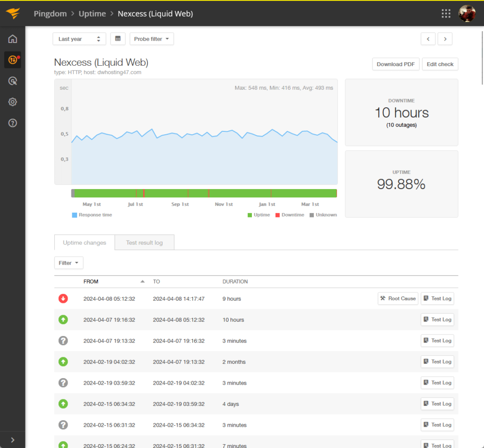The height and width of the screenshot is (448, 484).
Task: Click the 2 months duration text
Action: 234,362
